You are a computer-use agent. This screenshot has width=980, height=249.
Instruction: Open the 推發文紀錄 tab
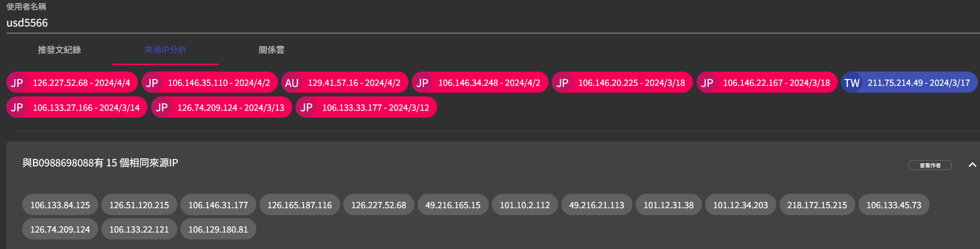59,50
